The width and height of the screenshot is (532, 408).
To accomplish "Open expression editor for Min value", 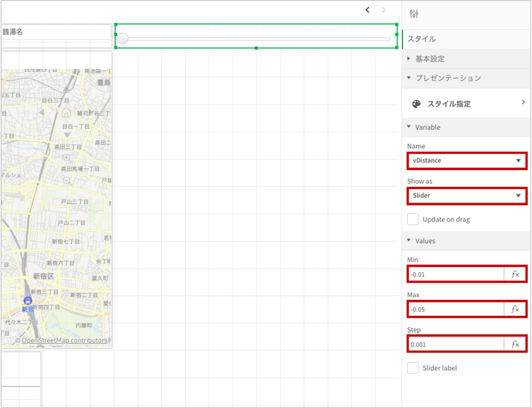I will pyautogui.click(x=515, y=274).
